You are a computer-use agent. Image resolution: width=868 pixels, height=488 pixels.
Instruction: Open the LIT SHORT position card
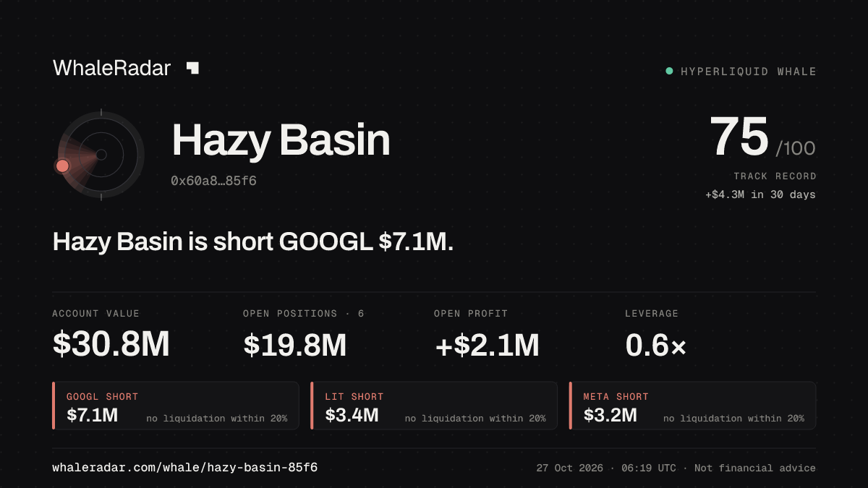434,406
